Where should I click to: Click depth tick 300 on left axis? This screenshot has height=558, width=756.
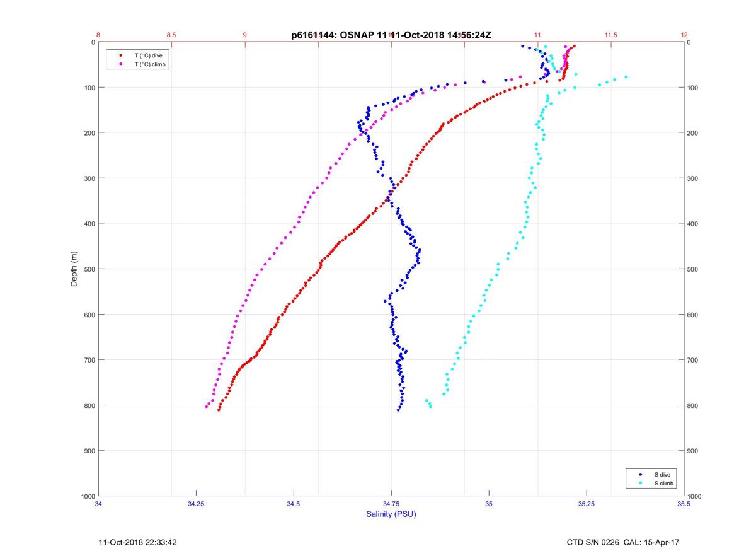[89, 178]
